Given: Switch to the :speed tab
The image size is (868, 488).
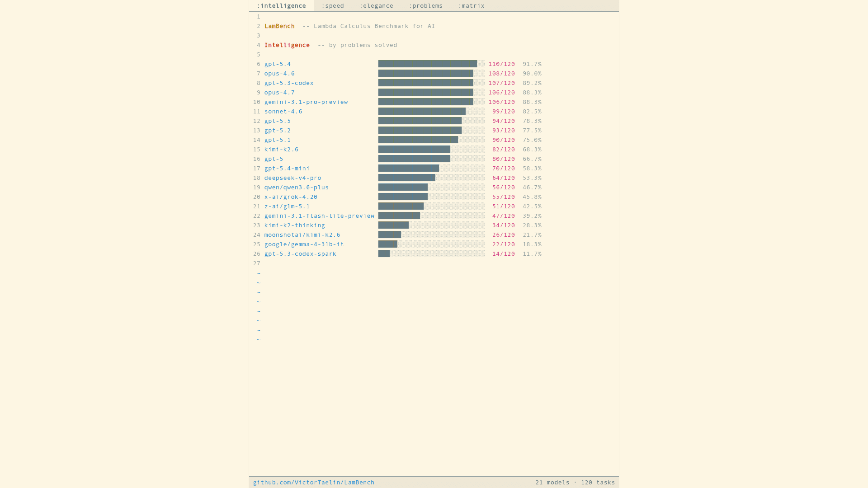Looking at the screenshot, I should coord(333,6).
